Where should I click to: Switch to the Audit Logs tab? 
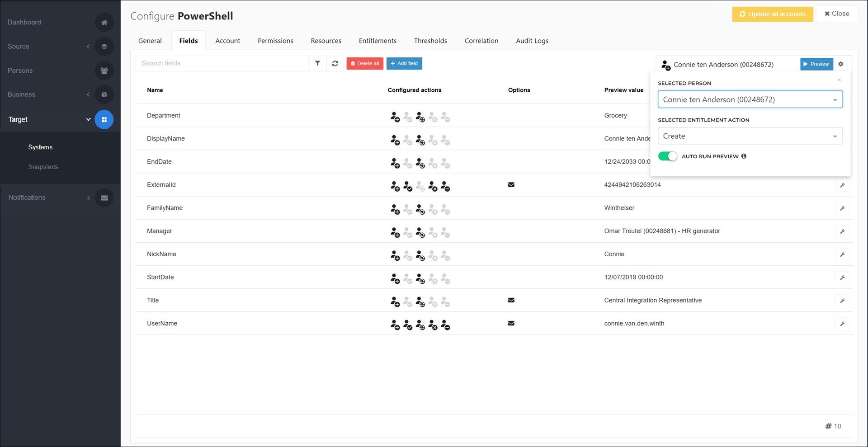tap(532, 41)
